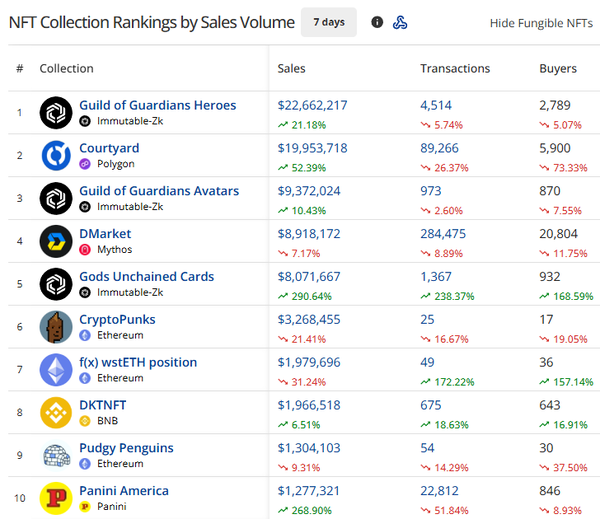Click sales value $1,979,696
Image resolution: width=600 pixels, height=519 pixels.
coord(309,362)
